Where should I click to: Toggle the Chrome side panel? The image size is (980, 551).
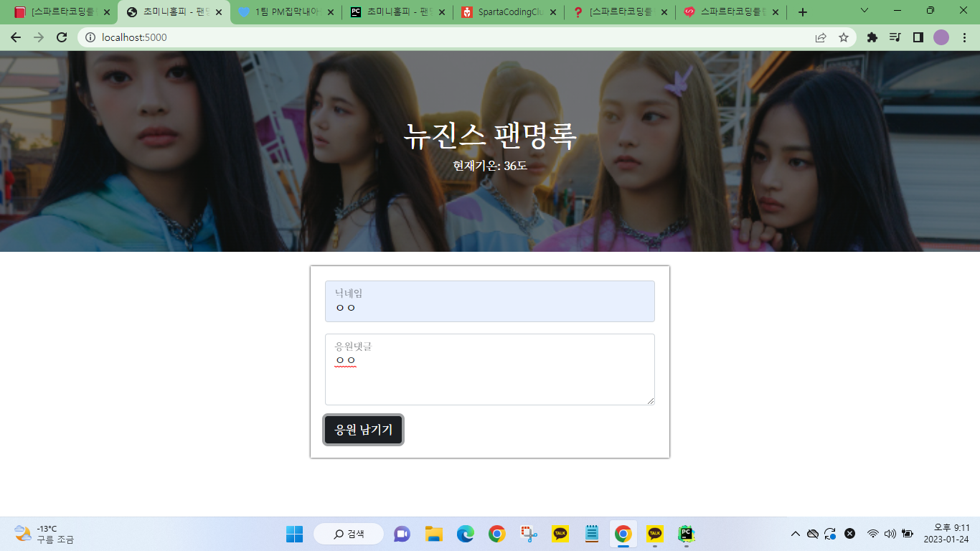click(x=918, y=37)
